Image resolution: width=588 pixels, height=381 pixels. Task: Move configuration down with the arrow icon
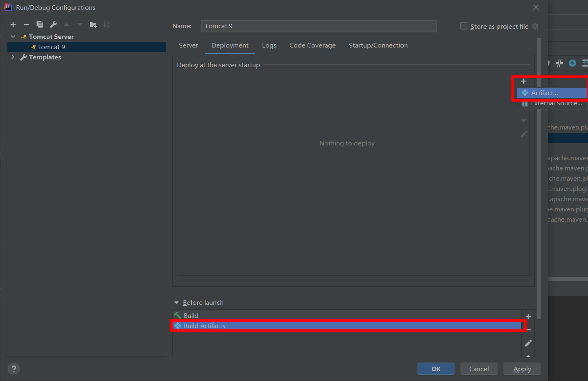point(80,25)
